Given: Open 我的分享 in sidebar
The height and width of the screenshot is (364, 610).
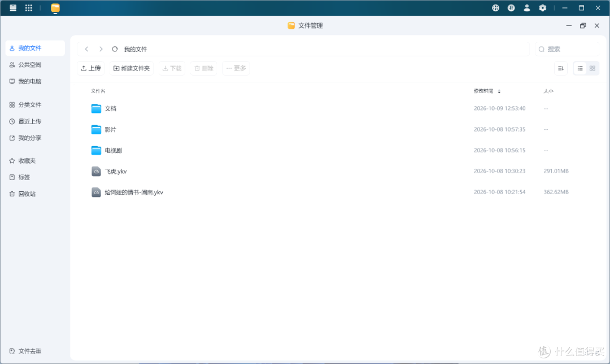Looking at the screenshot, I should pos(36,138).
